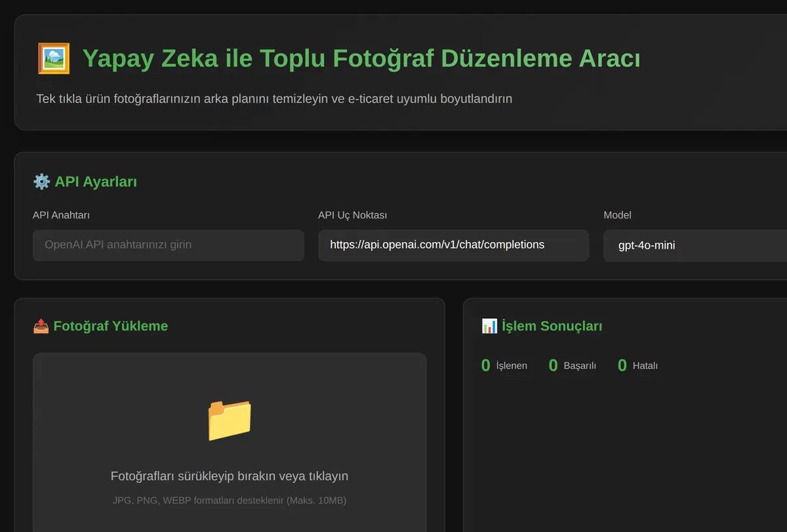Click the Hatalı stat label

pos(645,365)
